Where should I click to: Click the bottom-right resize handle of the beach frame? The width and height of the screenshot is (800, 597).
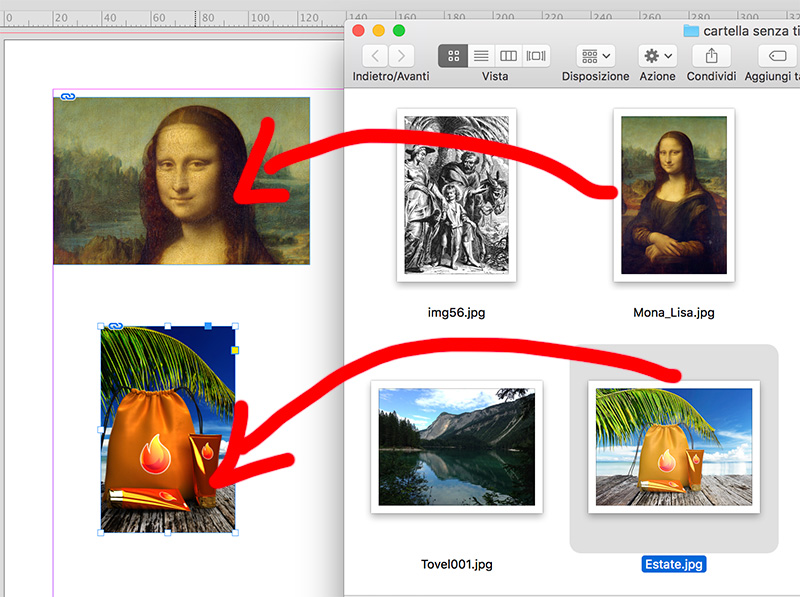(x=235, y=533)
